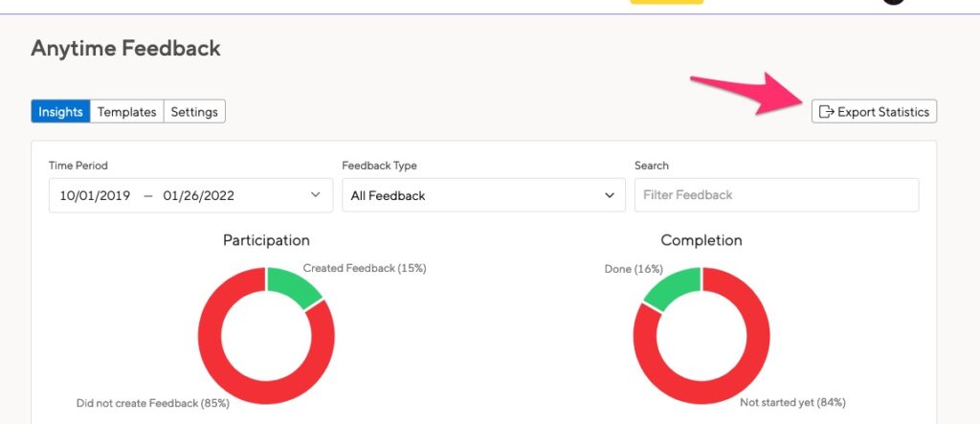Select the Insights tab
Screen dimensions: 980x424
tap(60, 112)
